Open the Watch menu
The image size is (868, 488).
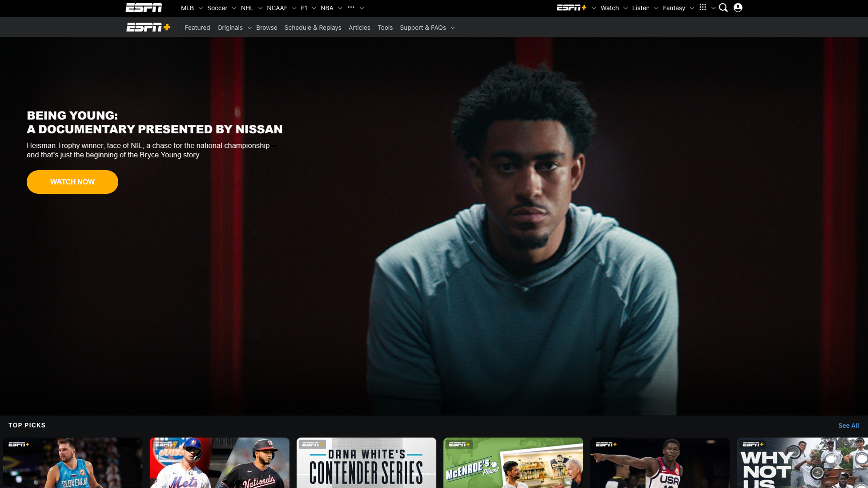click(609, 8)
